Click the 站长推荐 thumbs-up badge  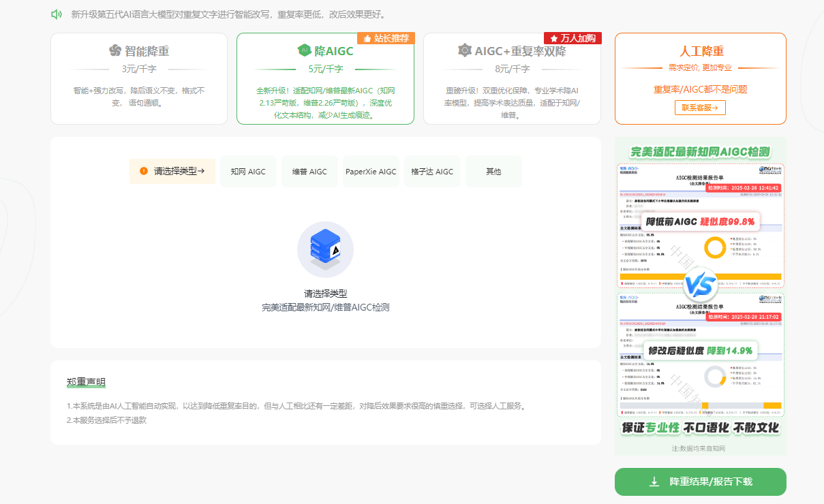pyautogui.click(x=386, y=38)
